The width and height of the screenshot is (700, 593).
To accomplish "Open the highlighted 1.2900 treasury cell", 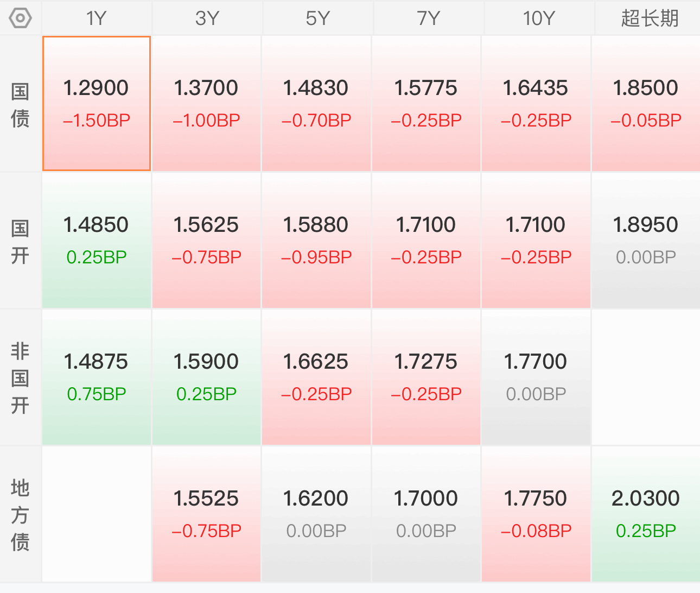I will (97, 104).
